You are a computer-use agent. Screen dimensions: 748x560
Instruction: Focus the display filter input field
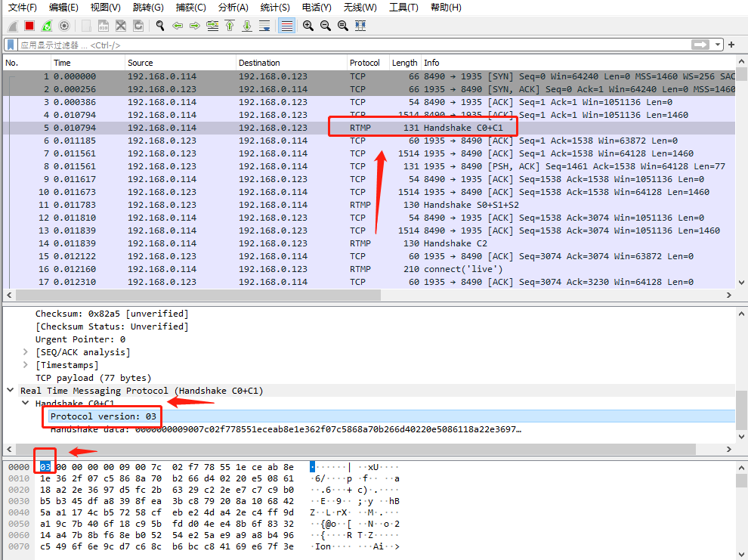point(353,45)
